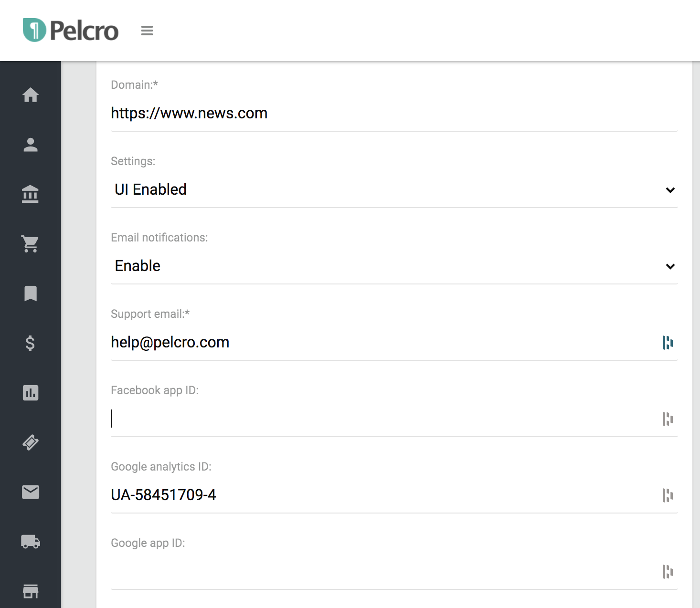700x608 pixels.
Task: Go to the Home icon in sidebar
Action: pyautogui.click(x=31, y=95)
